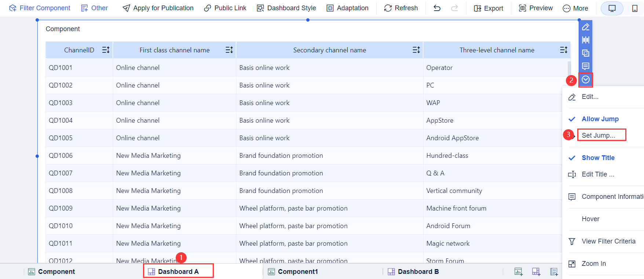
Task: Switch to desktop layout view
Action: (x=612, y=8)
